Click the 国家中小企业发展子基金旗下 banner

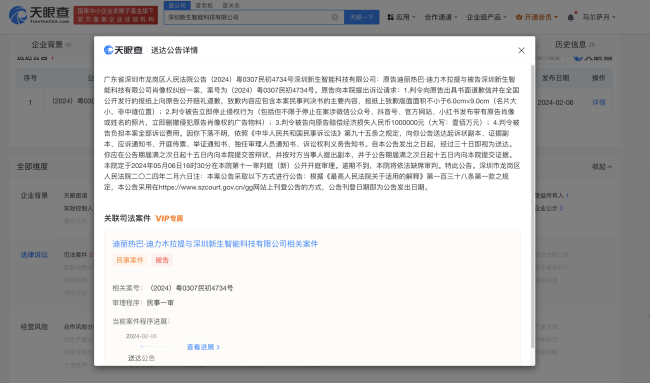pyautogui.click(x=116, y=15)
